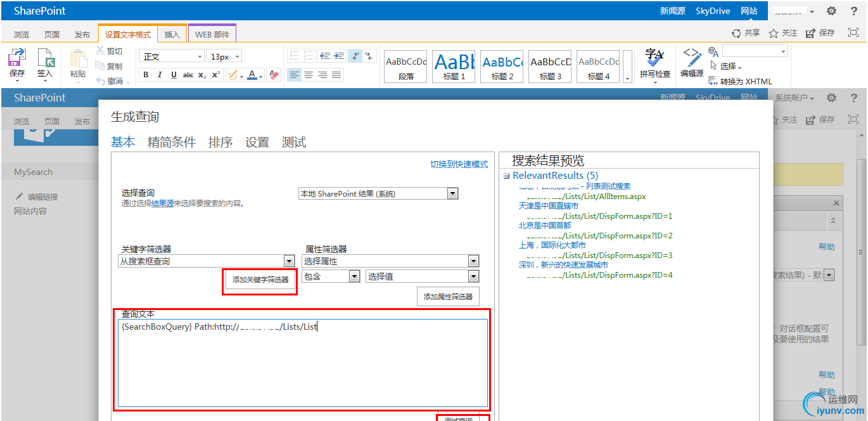Toggle right-to-left text direction
The height and width of the screenshot is (421, 868).
pos(370,56)
